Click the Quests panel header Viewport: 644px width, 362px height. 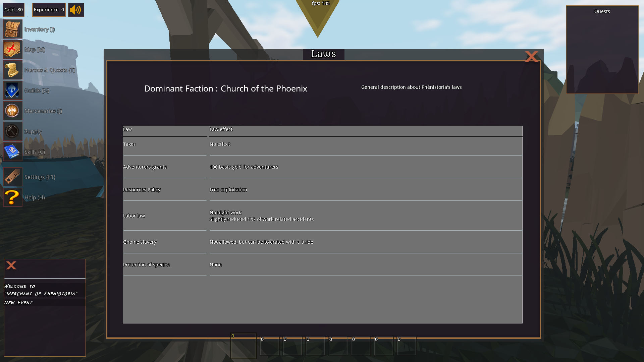click(602, 11)
